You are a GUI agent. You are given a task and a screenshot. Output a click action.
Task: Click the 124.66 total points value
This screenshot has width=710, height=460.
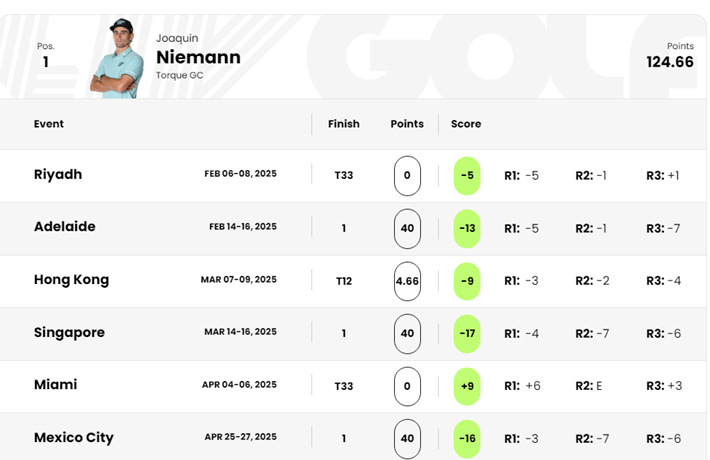[x=670, y=62]
